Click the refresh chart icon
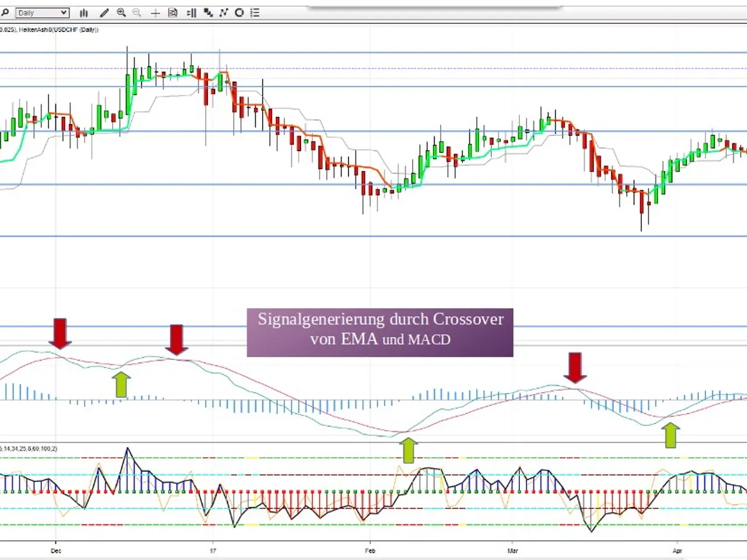Screen dimensions: 747x560 pyautogui.click(x=239, y=12)
